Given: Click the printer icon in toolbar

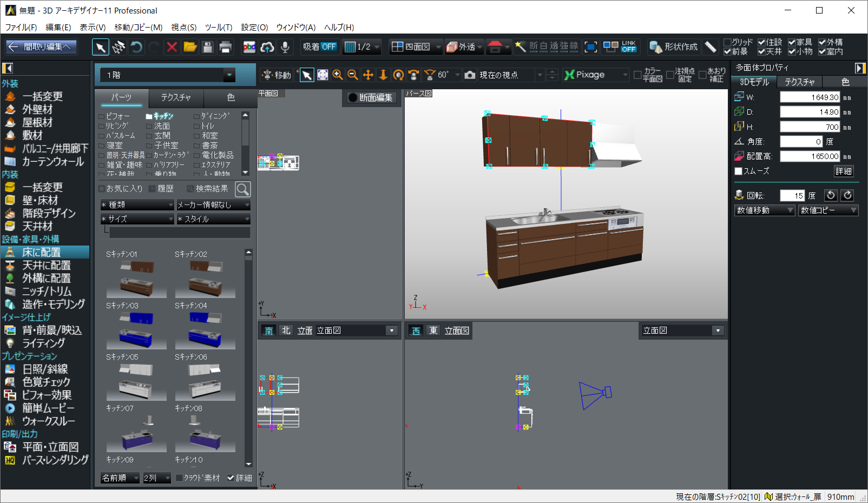Looking at the screenshot, I should pyautogui.click(x=226, y=47).
